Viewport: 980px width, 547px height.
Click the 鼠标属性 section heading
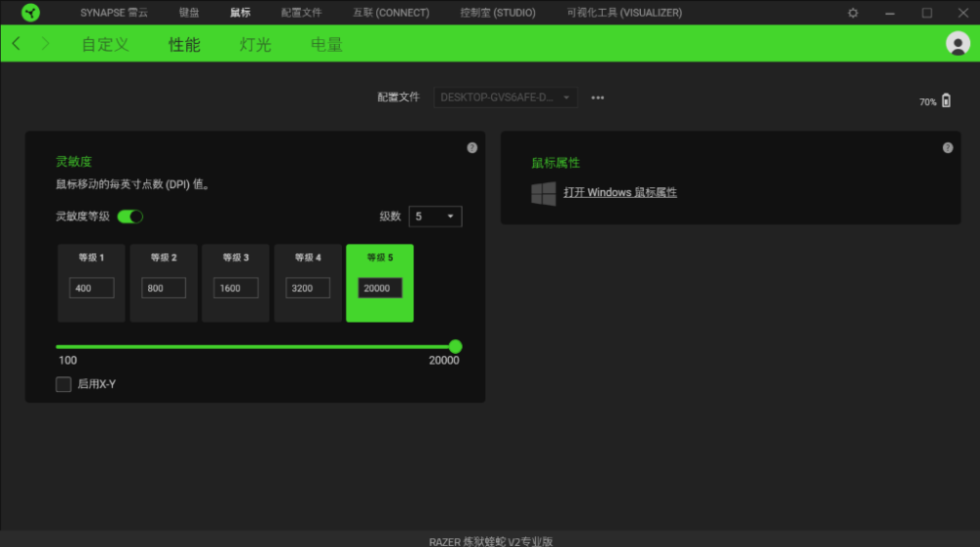pos(556,163)
